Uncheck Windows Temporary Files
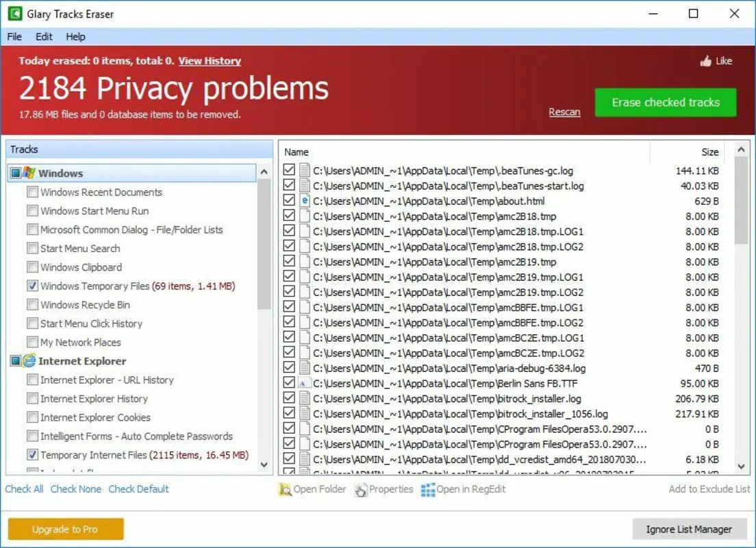 pyautogui.click(x=32, y=286)
